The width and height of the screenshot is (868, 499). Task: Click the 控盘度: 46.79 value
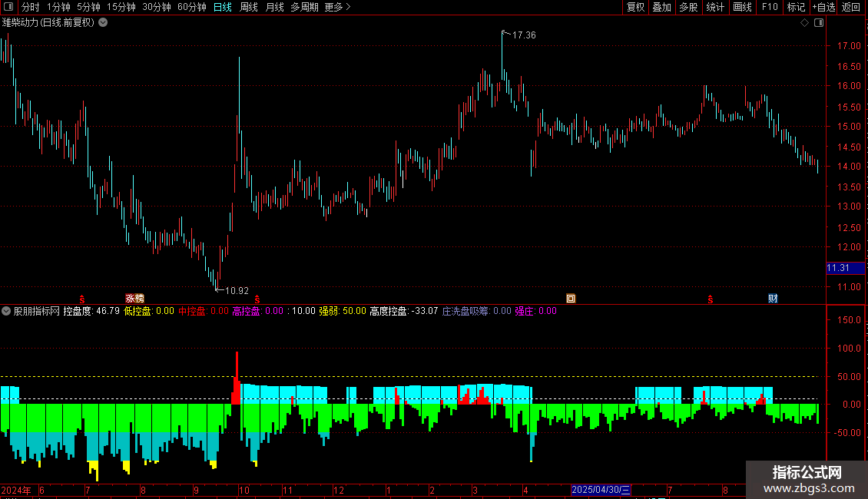[x=91, y=311]
